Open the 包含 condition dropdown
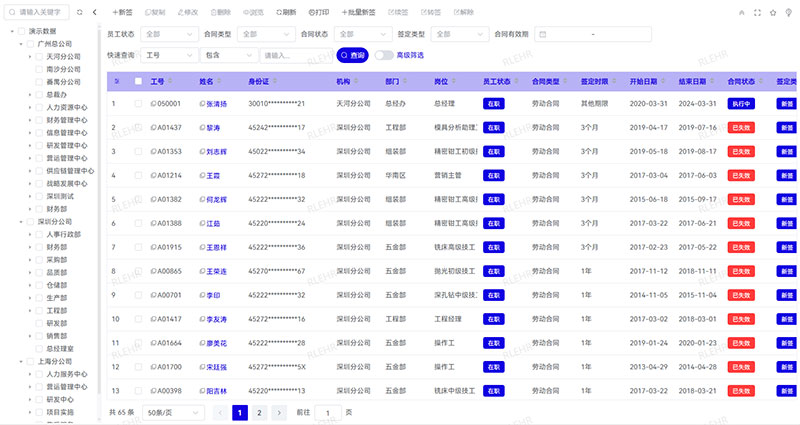The height and width of the screenshot is (425, 800). (229, 55)
